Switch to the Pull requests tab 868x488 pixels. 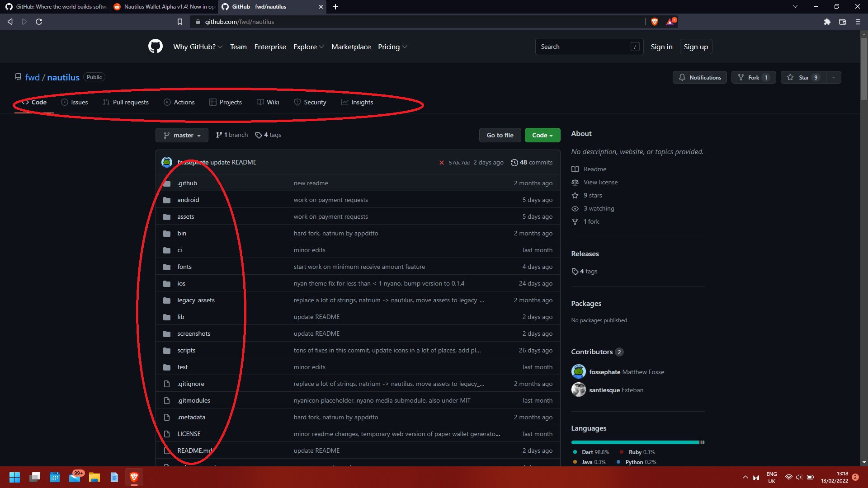point(126,103)
